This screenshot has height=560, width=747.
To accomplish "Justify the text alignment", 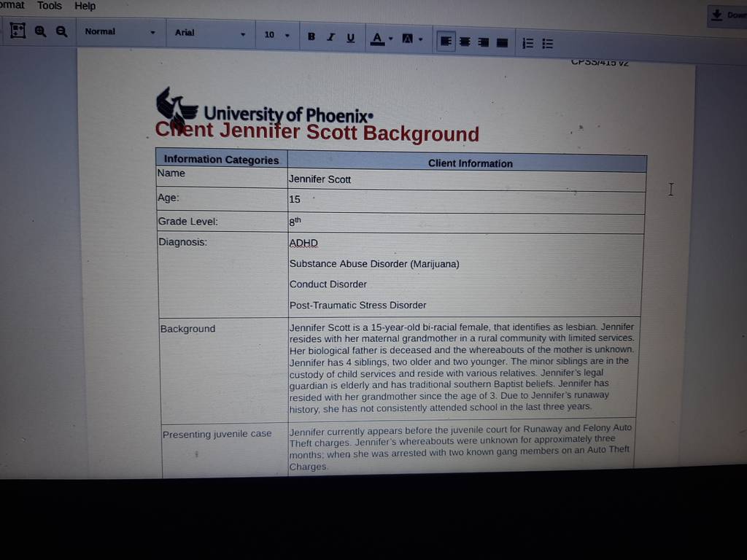I will pyautogui.click(x=502, y=43).
